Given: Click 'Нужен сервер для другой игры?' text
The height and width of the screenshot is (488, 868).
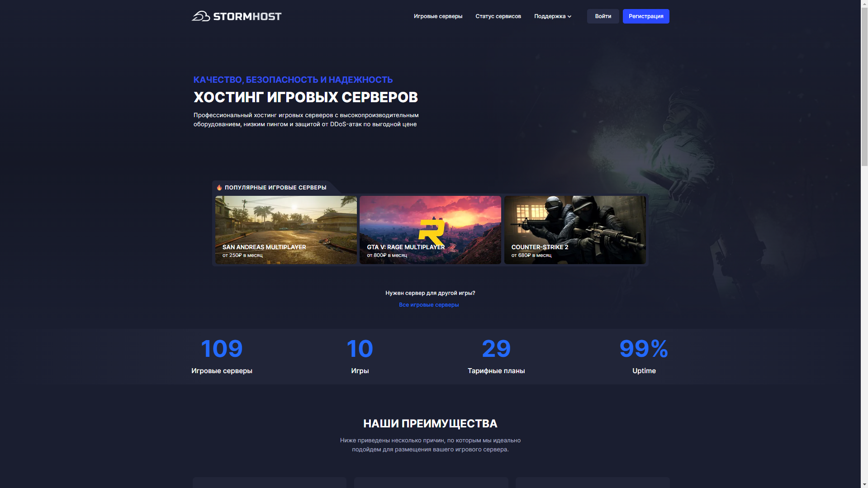Looking at the screenshot, I should (430, 293).
